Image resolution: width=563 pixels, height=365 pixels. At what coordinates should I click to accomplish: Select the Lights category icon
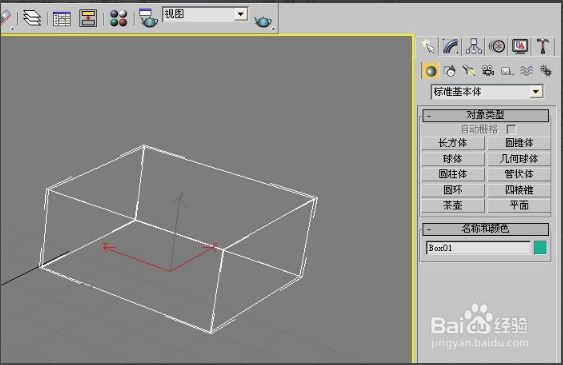[x=469, y=71]
